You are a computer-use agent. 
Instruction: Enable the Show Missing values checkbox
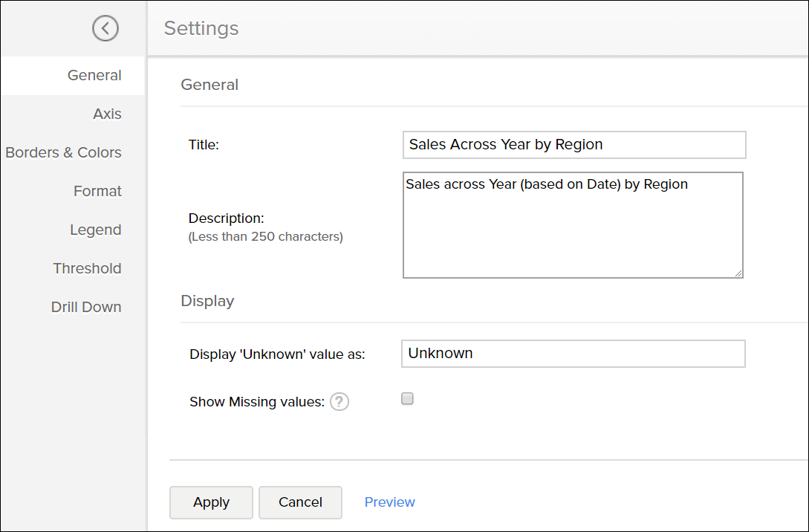pyautogui.click(x=407, y=399)
